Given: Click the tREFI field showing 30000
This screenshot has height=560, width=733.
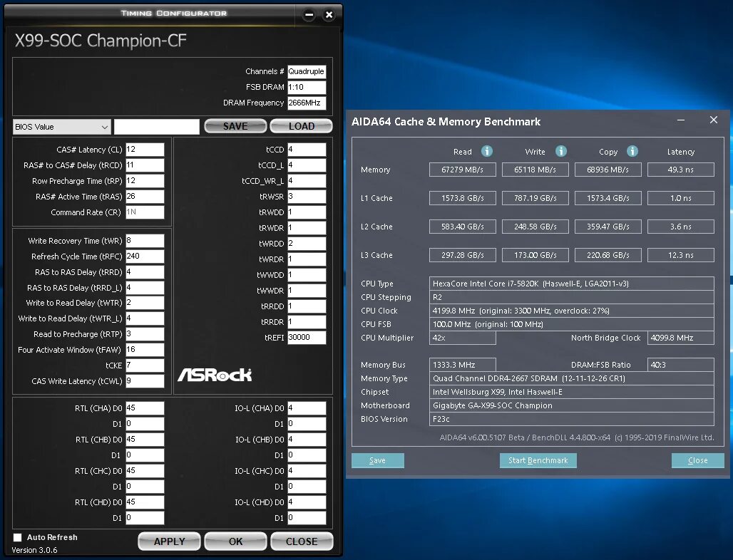Looking at the screenshot, I should 307,337.
